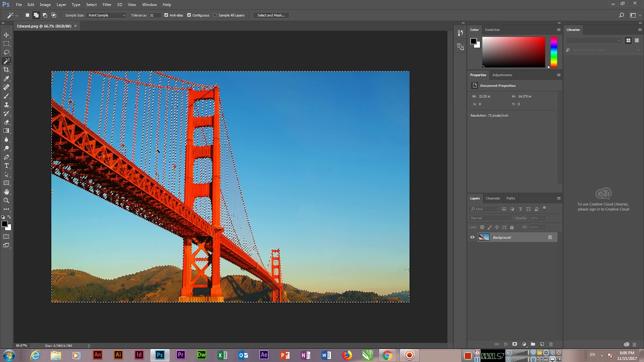The height and width of the screenshot is (362, 644).
Task: Select the Crop tool
Action: (x=7, y=69)
